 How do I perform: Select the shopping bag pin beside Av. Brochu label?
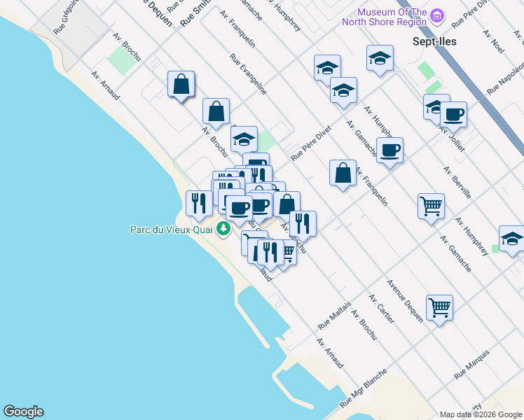(x=216, y=113)
